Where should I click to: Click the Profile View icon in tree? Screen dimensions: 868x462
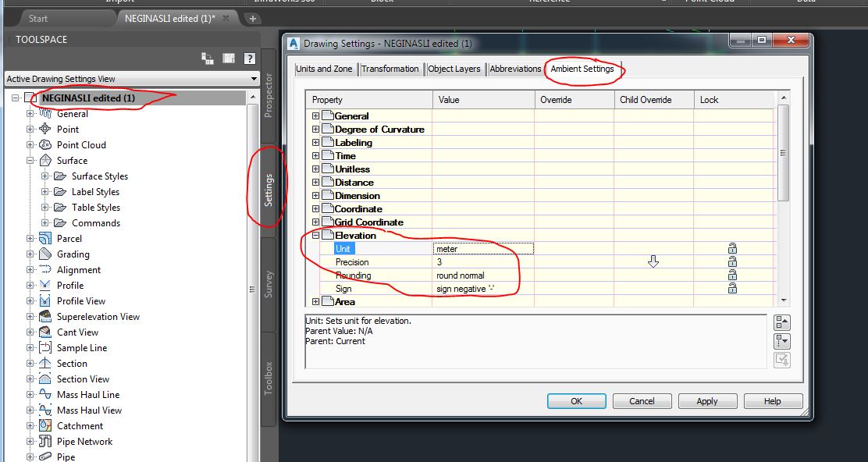[44, 301]
